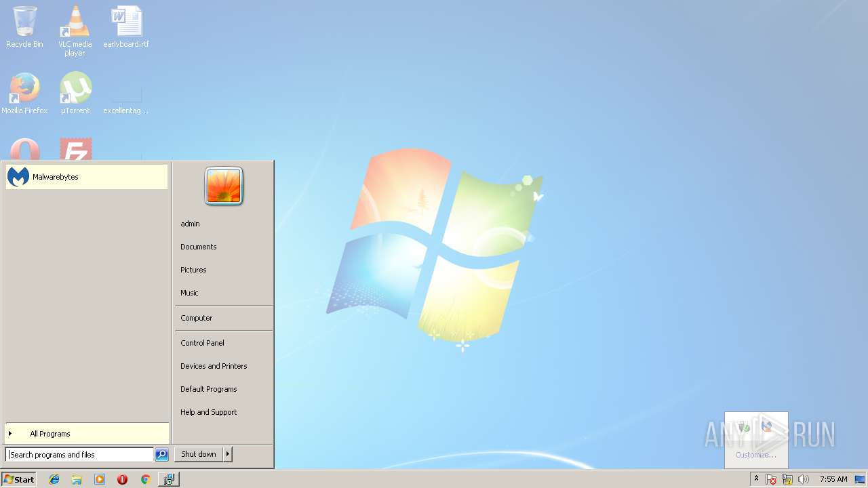Click the 7:55 AM clock
This screenshot has width=868, height=488.
pyautogui.click(x=833, y=479)
